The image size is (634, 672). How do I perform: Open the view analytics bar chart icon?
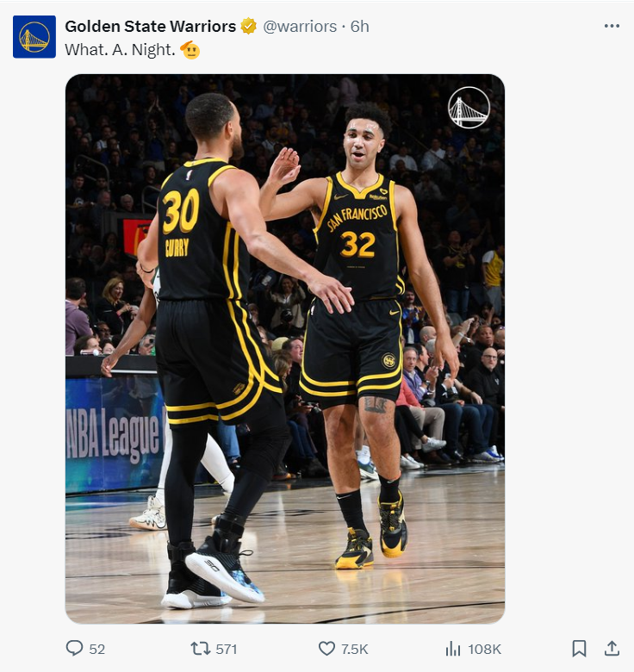pyautogui.click(x=453, y=649)
